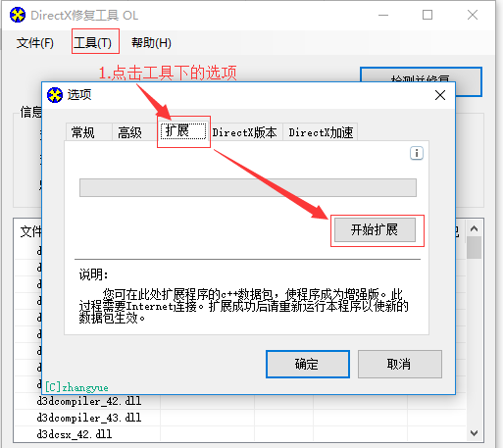
Task: Open the 文件(F) menu
Action: (x=35, y=43)
